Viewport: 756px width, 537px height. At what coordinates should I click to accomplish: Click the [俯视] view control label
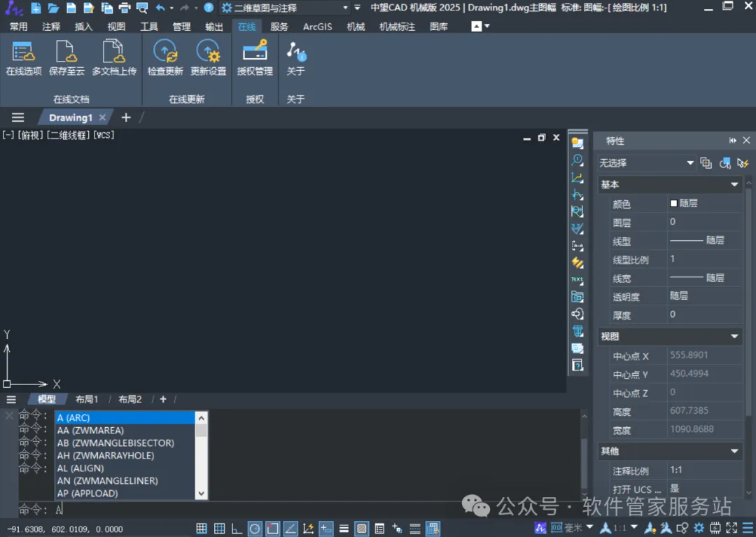tap(31, 135)
